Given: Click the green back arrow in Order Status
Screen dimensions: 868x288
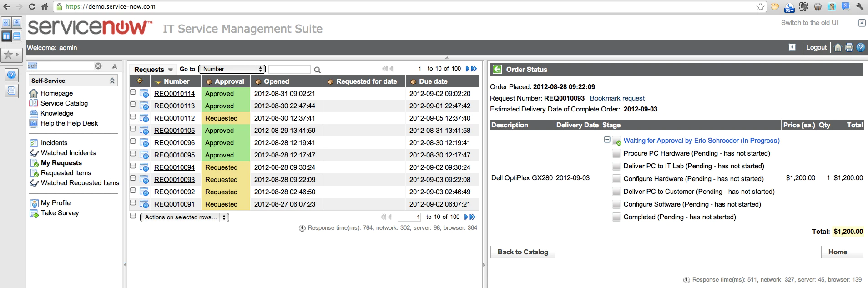Looking at the screenshot, I should 497,69.
